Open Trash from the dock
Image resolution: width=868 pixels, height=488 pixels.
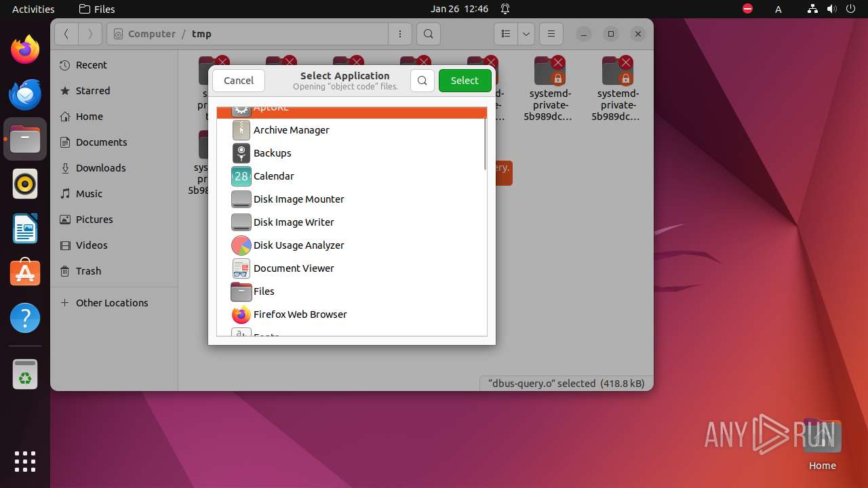click(25, 374)
